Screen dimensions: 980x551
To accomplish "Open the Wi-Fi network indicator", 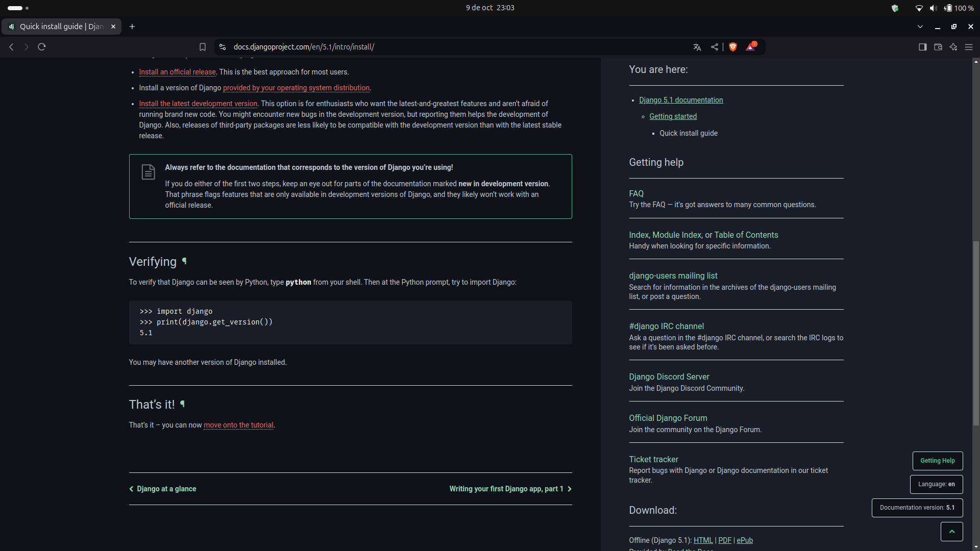I will point(919,8).
